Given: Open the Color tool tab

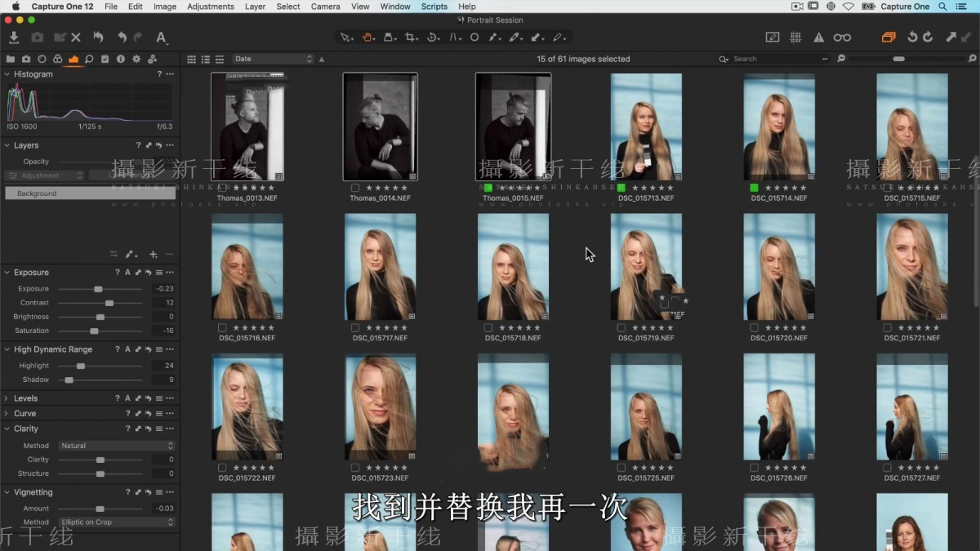Looking at the screenshot, I should pyautogui.click(x=57, y=59).
